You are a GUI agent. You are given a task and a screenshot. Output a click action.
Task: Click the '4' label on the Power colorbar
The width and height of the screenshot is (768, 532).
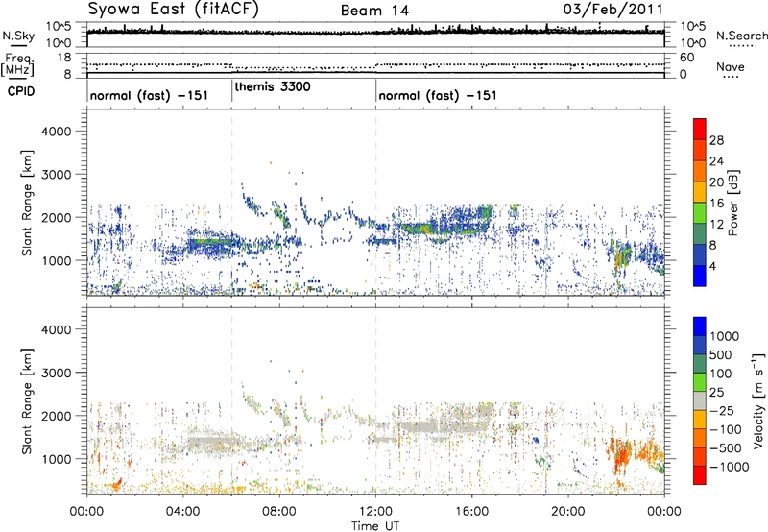pyautogui.click(x=712, y=266)
